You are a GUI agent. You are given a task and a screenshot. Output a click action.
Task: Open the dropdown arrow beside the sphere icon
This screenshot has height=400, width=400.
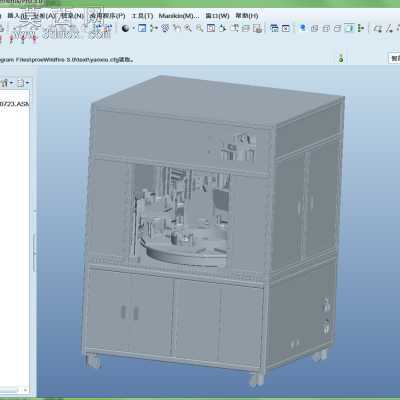click(133, 28)
